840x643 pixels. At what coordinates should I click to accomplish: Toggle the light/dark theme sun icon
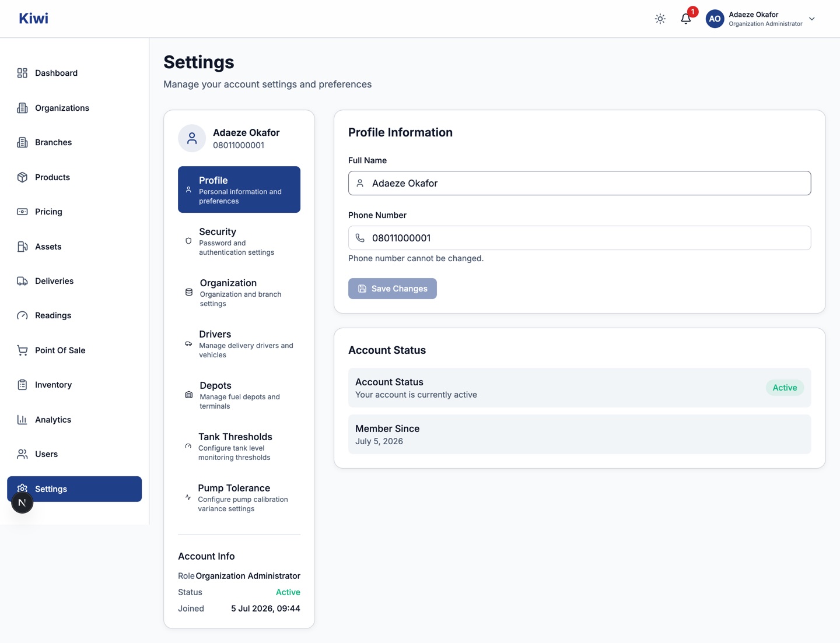(x=660, y=19)
